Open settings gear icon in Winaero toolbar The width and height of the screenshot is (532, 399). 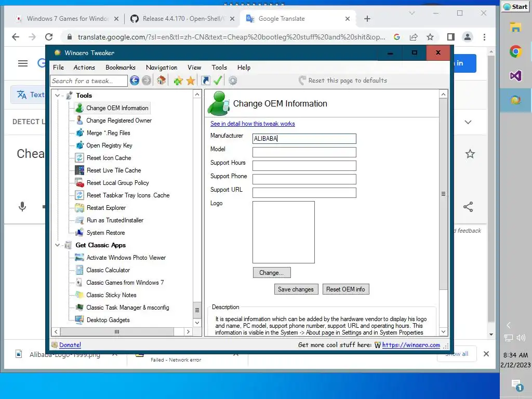[233, 81]
